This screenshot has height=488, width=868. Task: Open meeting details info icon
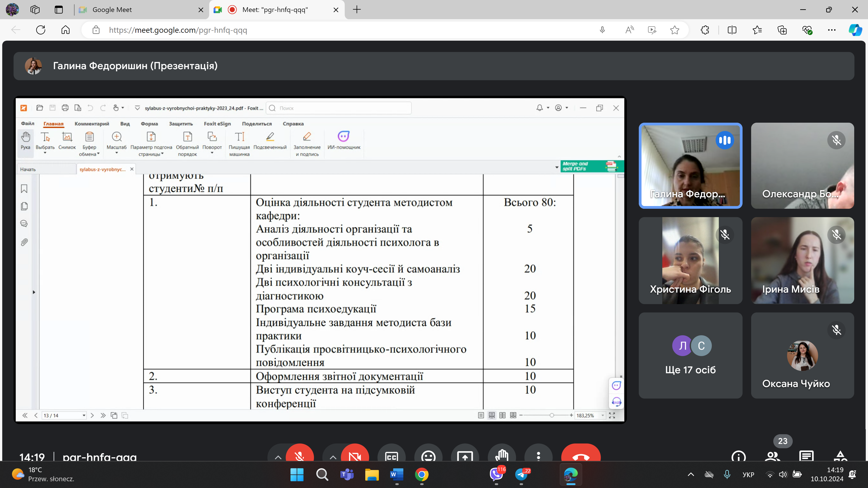(x=739, y=457)
